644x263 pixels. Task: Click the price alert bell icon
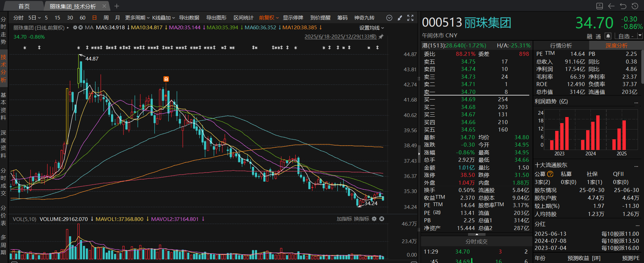(608, 36)
